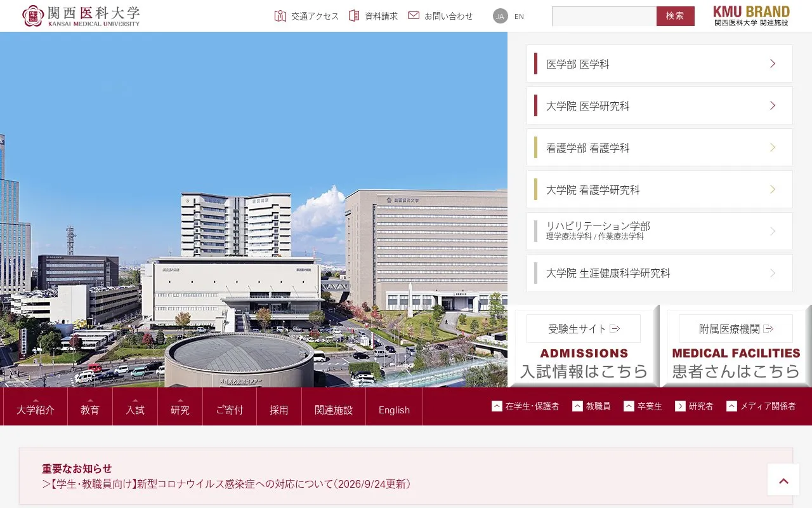Open 看護学部 看護学科 panel
Screen dimensions: 812x508
click(660, 147)
